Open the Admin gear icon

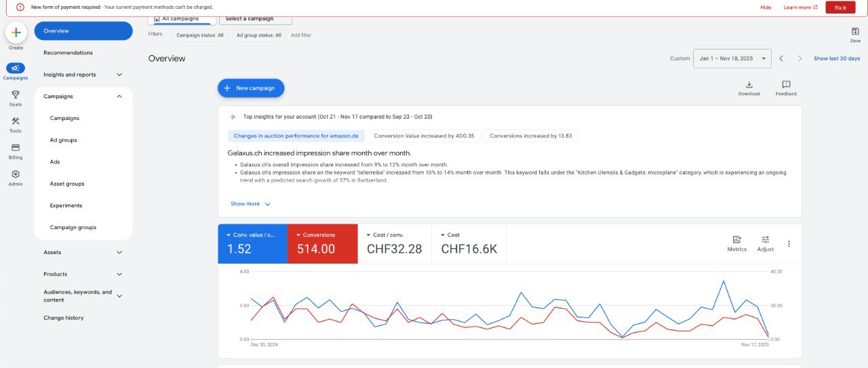[16, 173]
